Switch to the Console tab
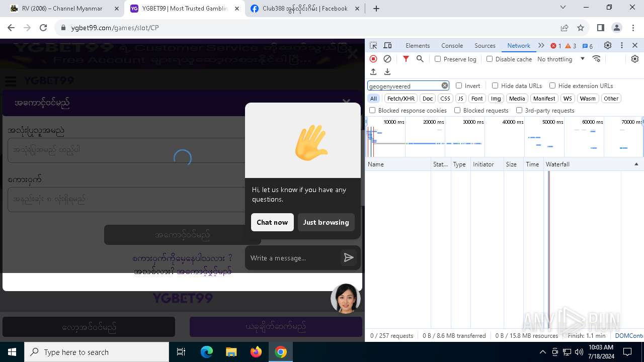Screen dimensions: 644x362 click(x=452, y=45)
